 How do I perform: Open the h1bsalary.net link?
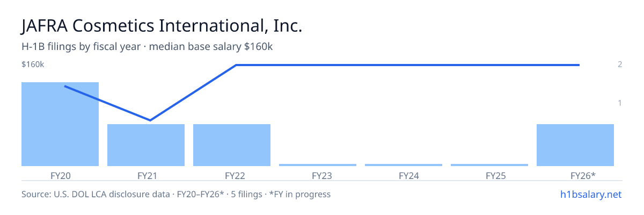(591, 194)
